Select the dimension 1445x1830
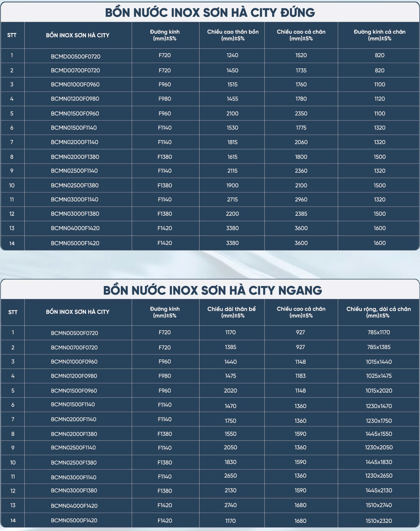 coord(379,462)
